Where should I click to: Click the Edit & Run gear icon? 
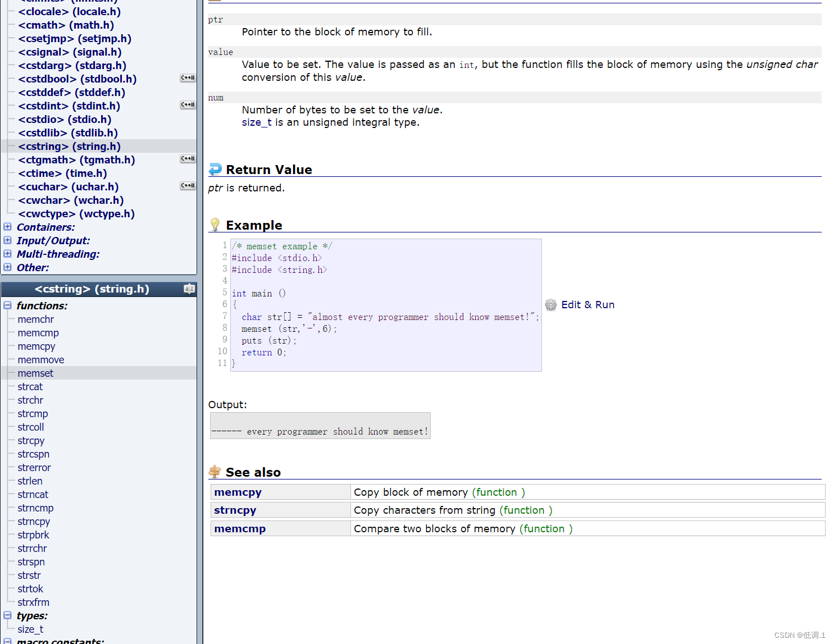(x=551, y=305)
